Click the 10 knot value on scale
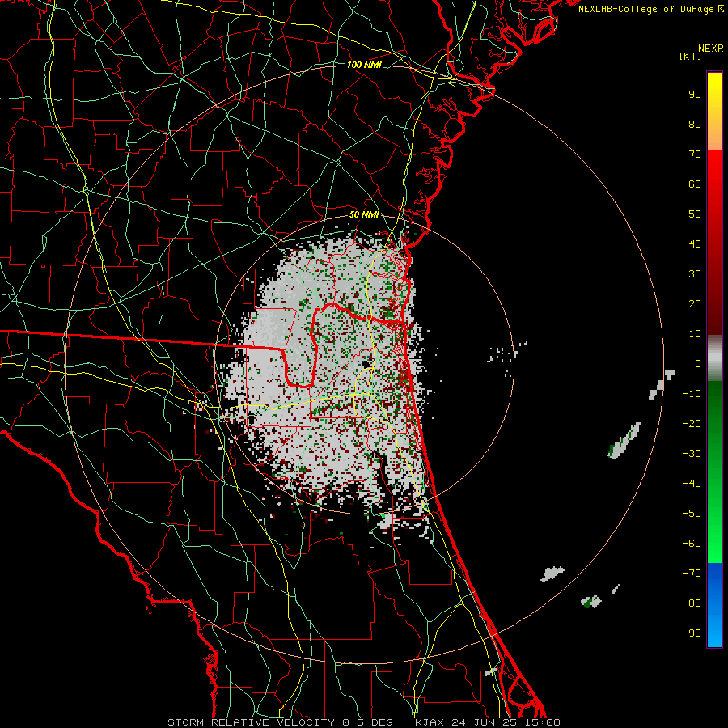Image resolution: width=728 pixels, height=728 pixels. pyautogui.click(x=695, y=334)
